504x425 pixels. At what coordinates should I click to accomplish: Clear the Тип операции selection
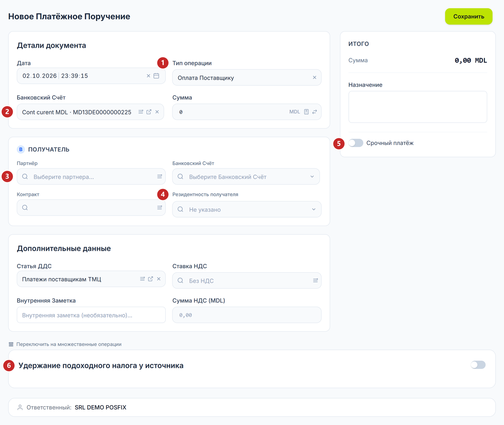tap(314, 78)
